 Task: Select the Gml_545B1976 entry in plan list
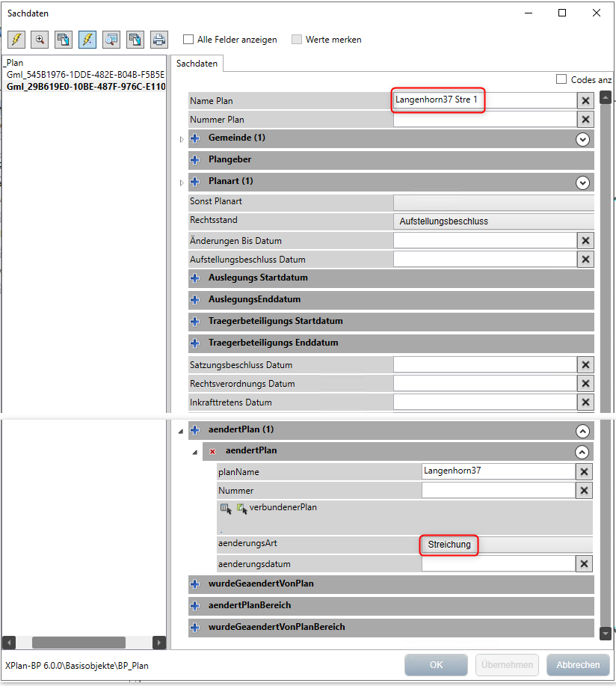85,76
